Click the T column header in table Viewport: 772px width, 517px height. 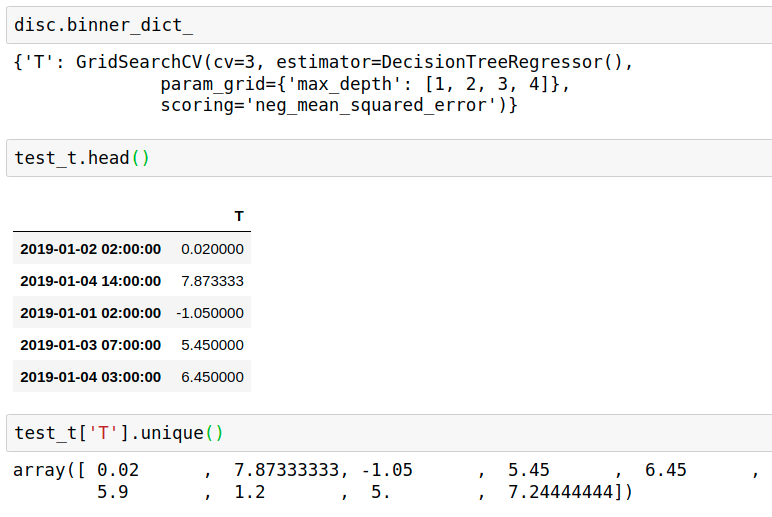point(238,217)
